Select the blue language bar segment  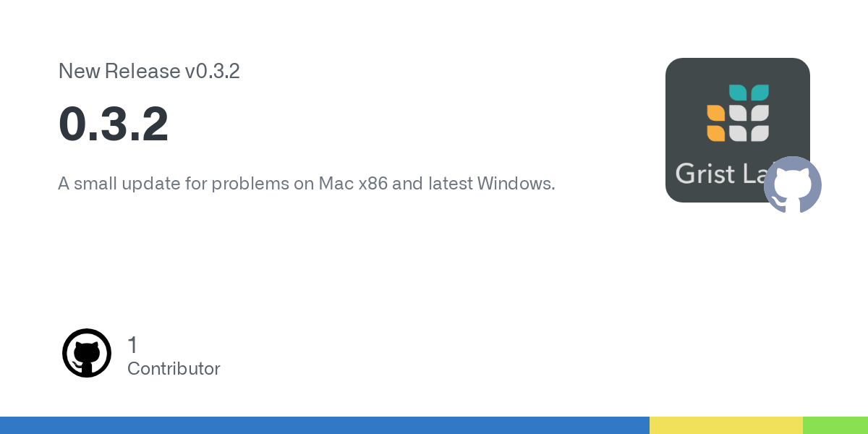point(325,425)
